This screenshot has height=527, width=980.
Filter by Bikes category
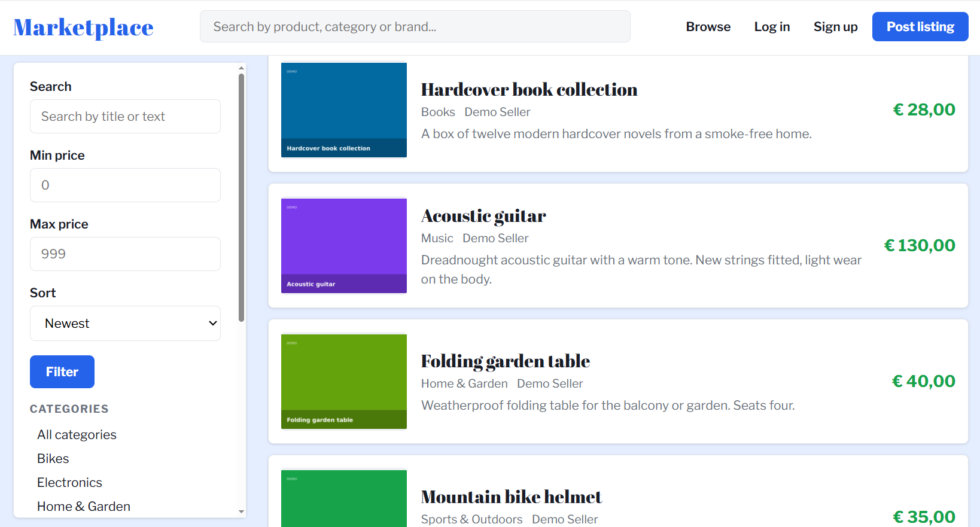pos(53,459)
